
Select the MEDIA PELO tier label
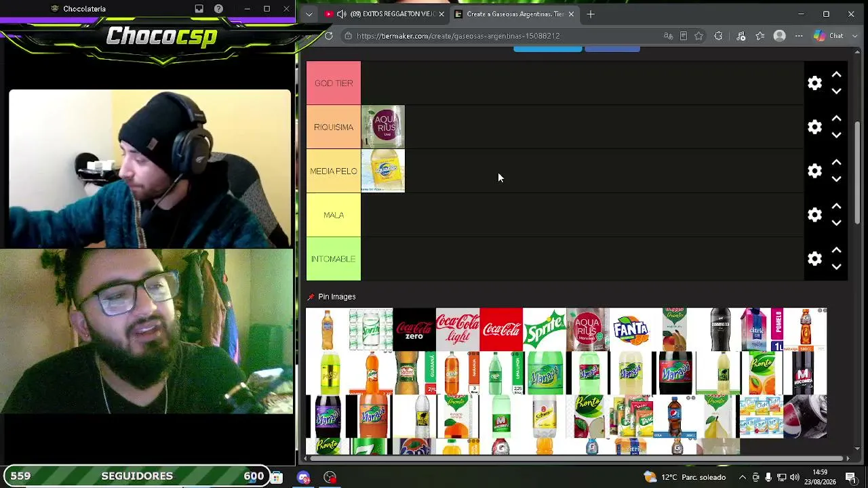pos(334,171)
